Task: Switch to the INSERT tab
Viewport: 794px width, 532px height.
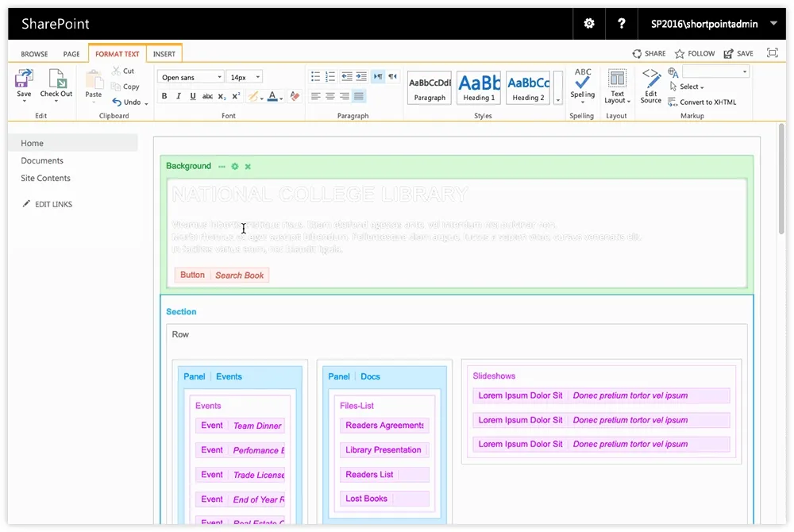Action: 164,54
